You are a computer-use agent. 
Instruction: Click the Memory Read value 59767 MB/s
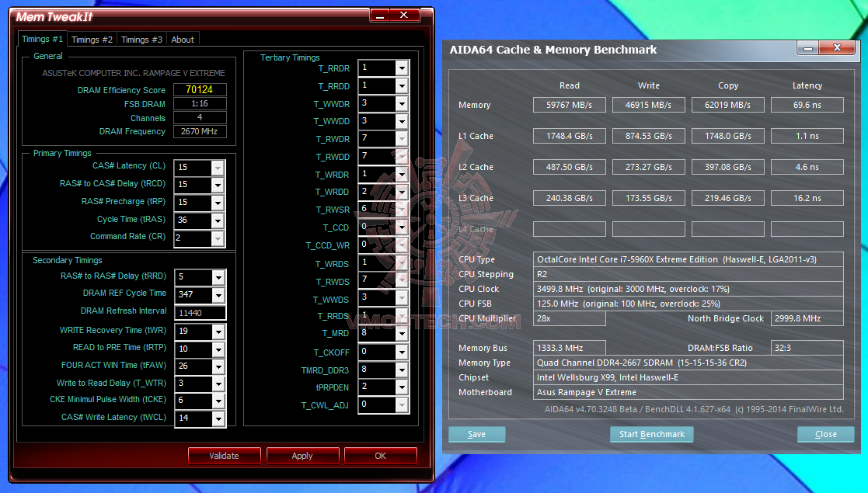click(x=569, y=105)
